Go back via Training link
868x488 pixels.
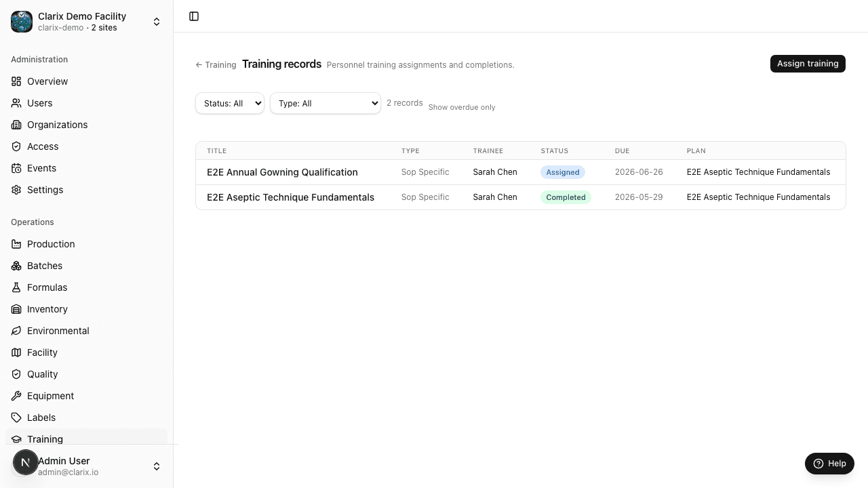pos(216,65)
